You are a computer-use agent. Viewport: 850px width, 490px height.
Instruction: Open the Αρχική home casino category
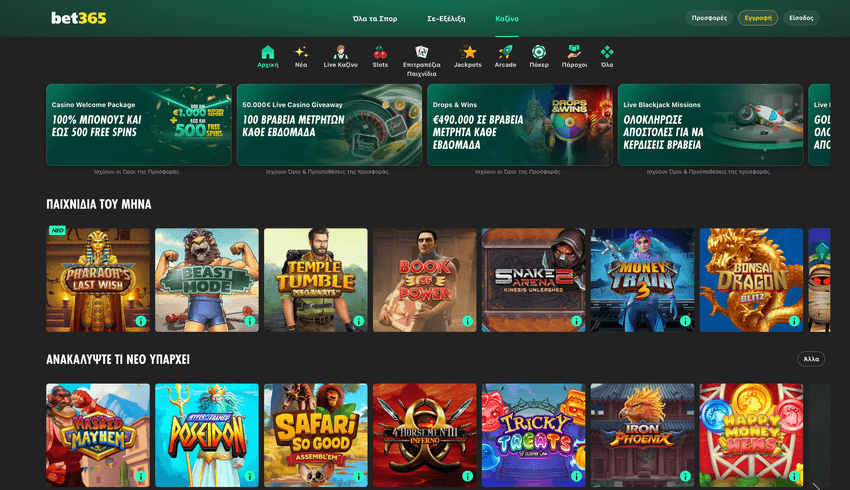[268, 56]
